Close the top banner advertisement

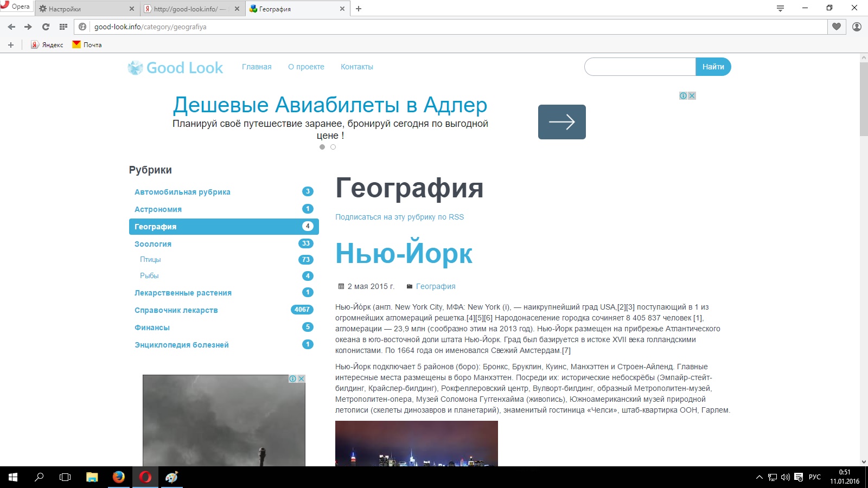(x=692, y=95)
